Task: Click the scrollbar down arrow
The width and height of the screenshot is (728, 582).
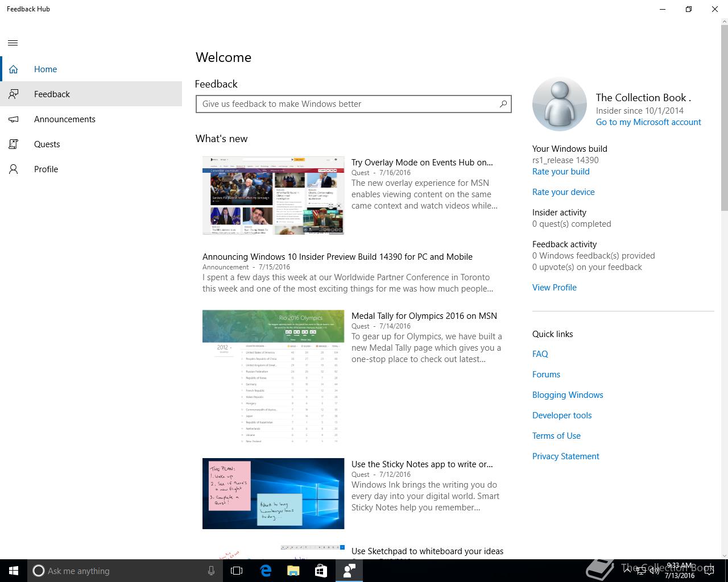Action: pos(725,555)
